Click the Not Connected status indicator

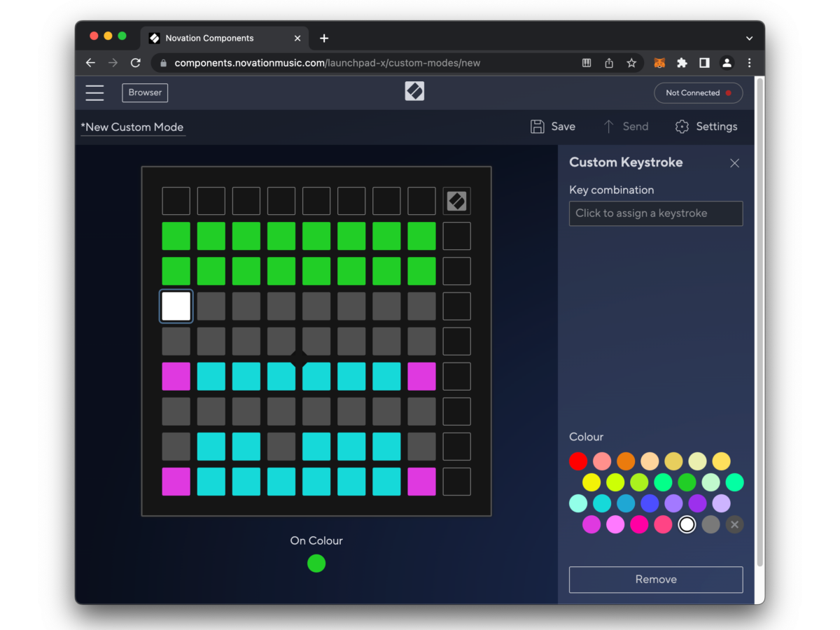coord(698,92)
